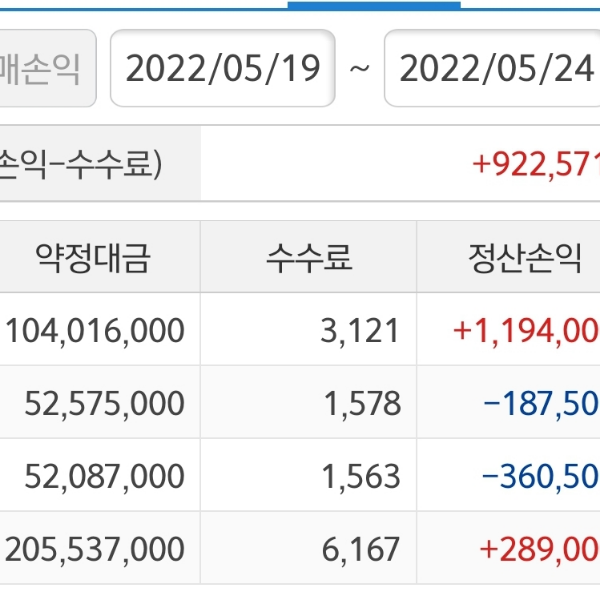600x600 pixels.
Task: Click the 손익-수수료 summary label
Action: [x=80, y=164]
